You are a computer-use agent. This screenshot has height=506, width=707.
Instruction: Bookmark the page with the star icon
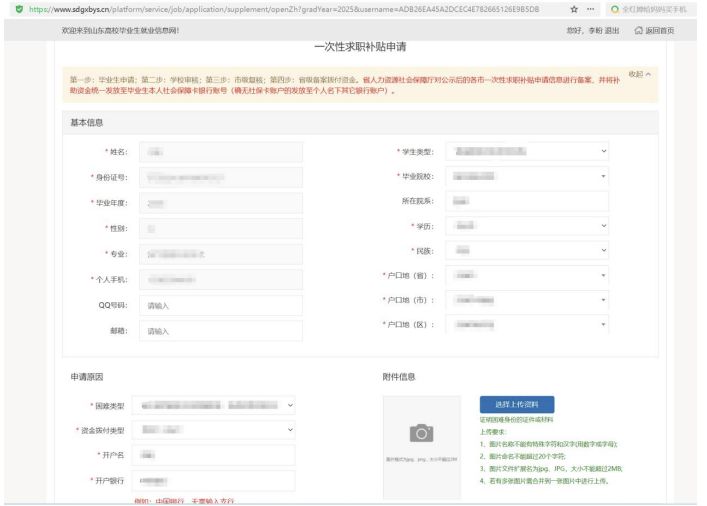[574, 9]
